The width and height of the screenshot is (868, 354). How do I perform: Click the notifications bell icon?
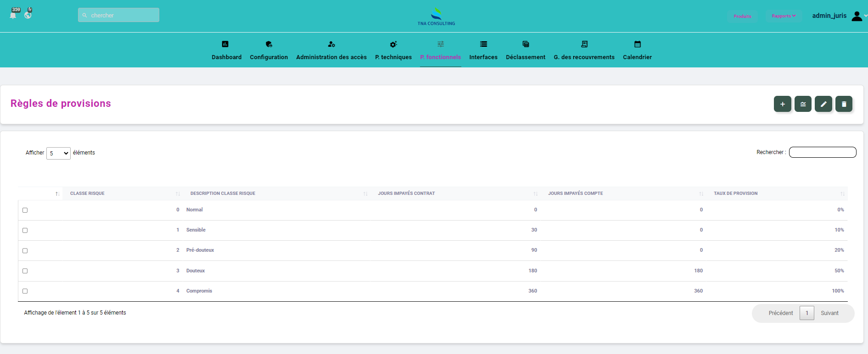[x=13, y=15]
